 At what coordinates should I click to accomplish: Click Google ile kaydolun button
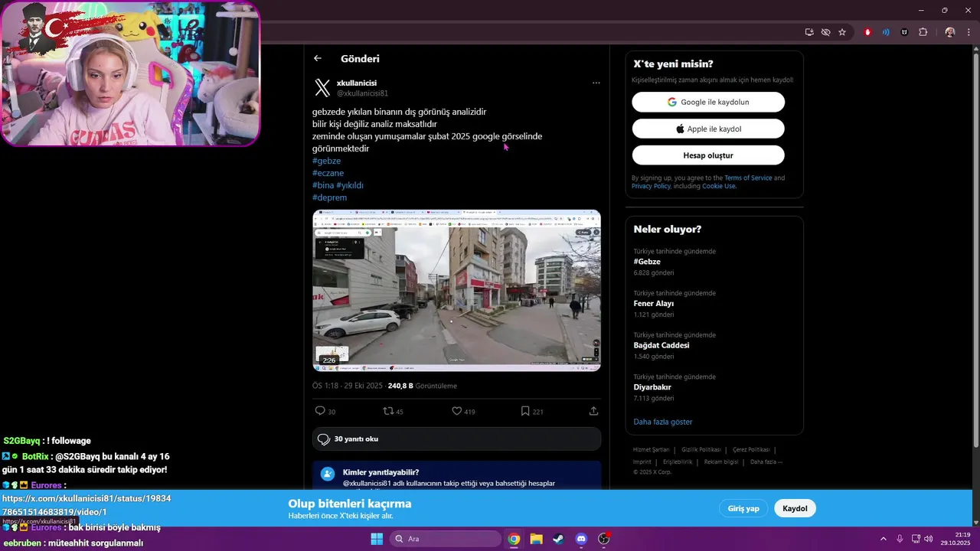[708, 102]
